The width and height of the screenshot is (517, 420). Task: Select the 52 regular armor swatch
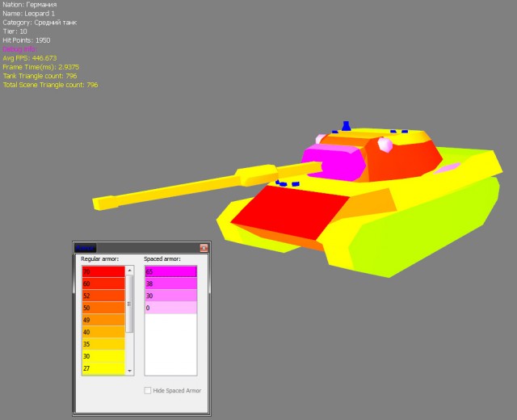(103, 296)
